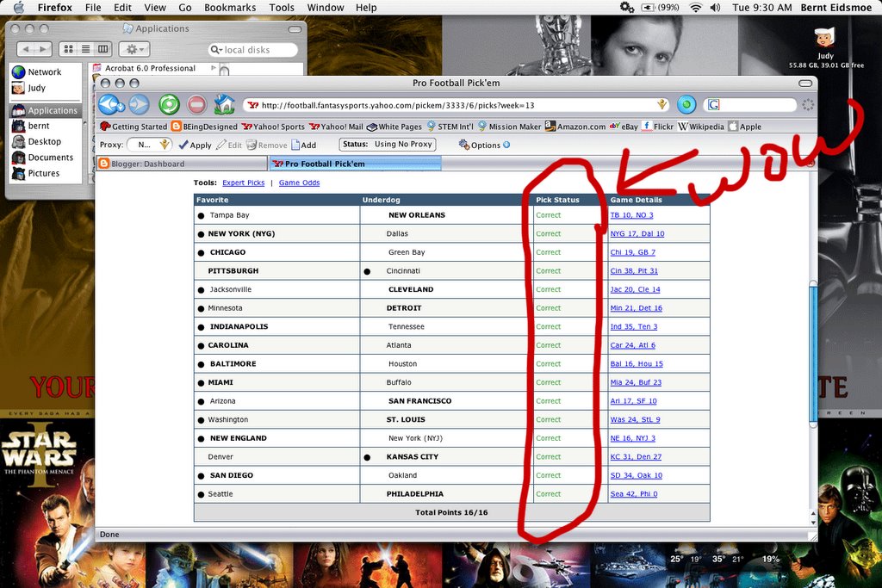Switch Finder to icon view
882x588 pixels.
pyautogui.click(x=67, y=49)
